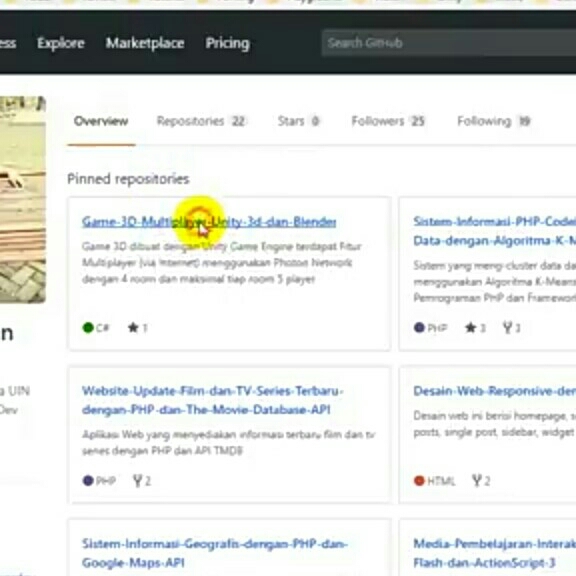The image size is (576, 576).
Task: Open the Following tab
Action: click(494, 121)
